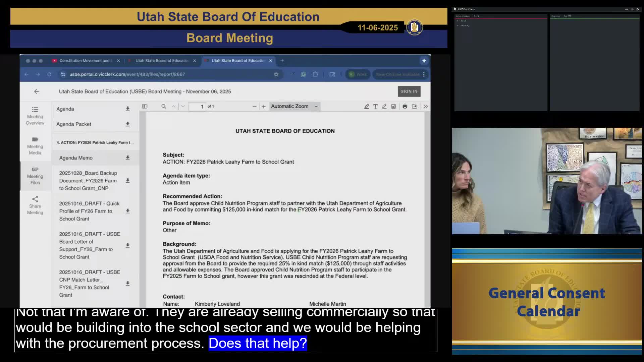Download the displayed PDF document
This screenshot has height=362, width=644.
tap(414, 106)
